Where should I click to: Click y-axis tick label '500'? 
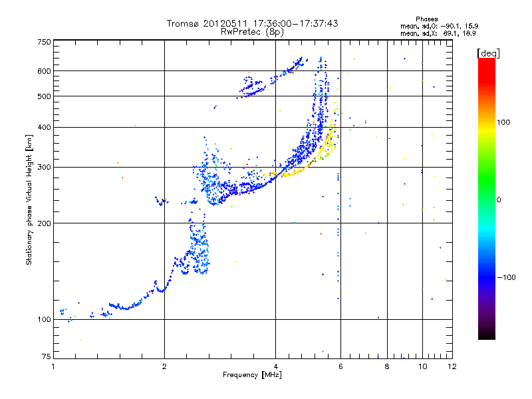pyautogui.click(x=44, y=96)
